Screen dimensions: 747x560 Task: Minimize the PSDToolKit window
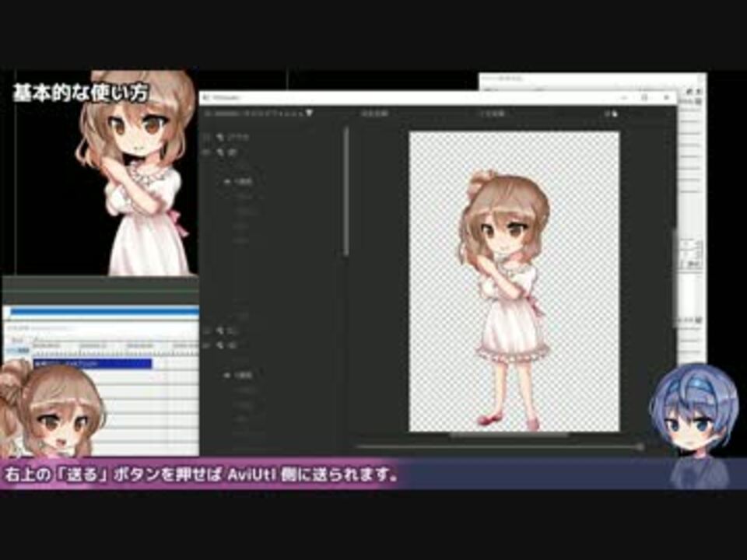tap(624, 97)
